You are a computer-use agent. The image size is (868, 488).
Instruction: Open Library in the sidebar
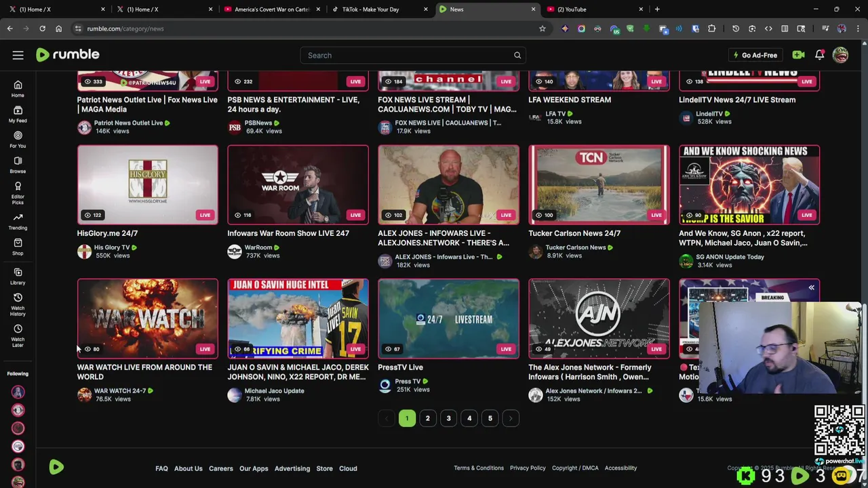(x=18, y=277)
